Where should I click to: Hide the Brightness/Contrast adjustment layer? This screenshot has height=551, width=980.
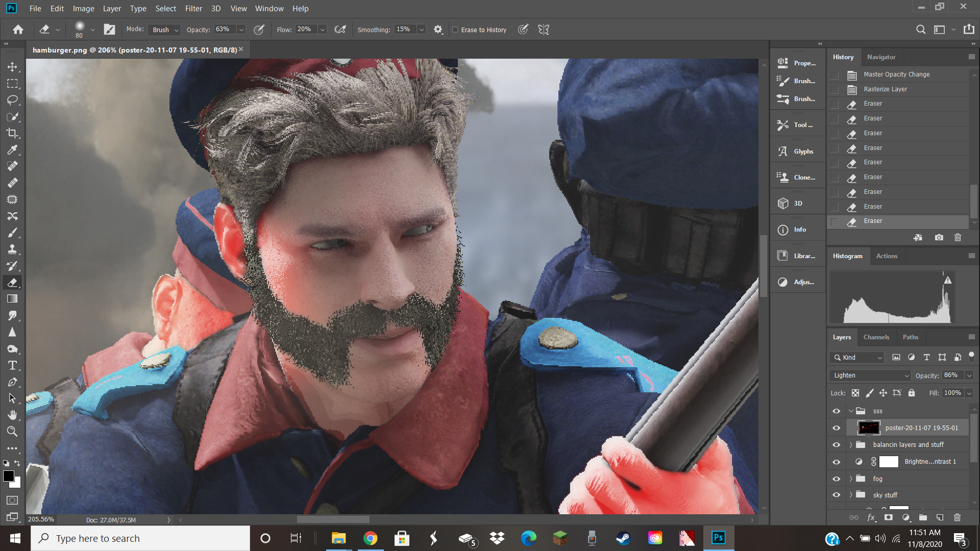click(836, 462)
